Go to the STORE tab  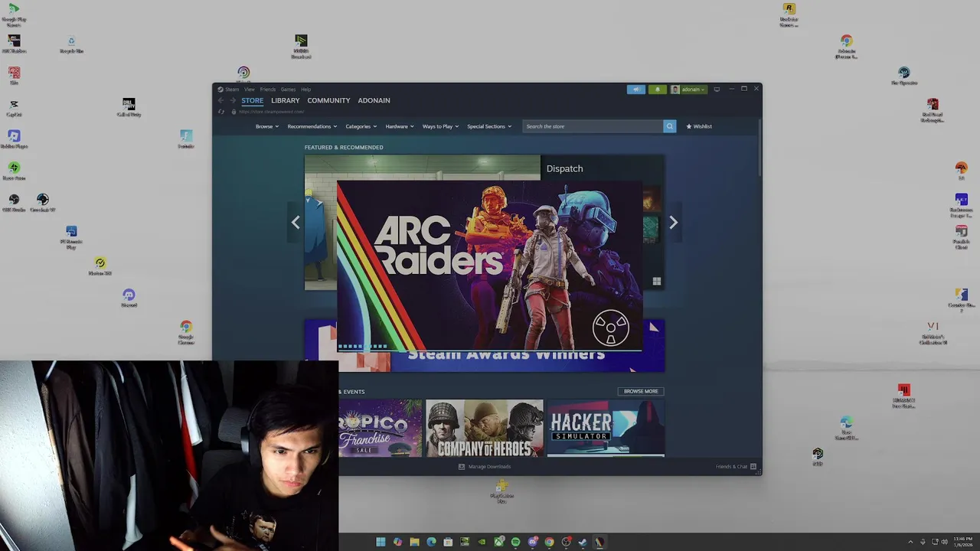[252, 100]
